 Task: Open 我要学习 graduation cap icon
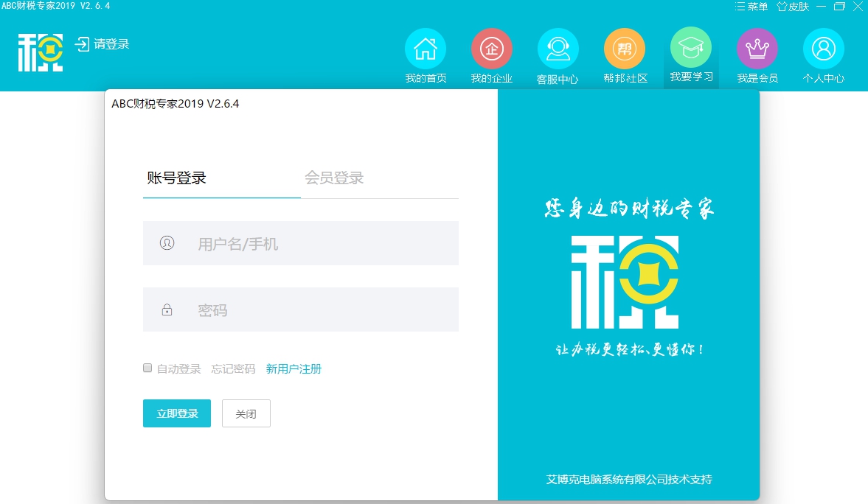[691, 49]
